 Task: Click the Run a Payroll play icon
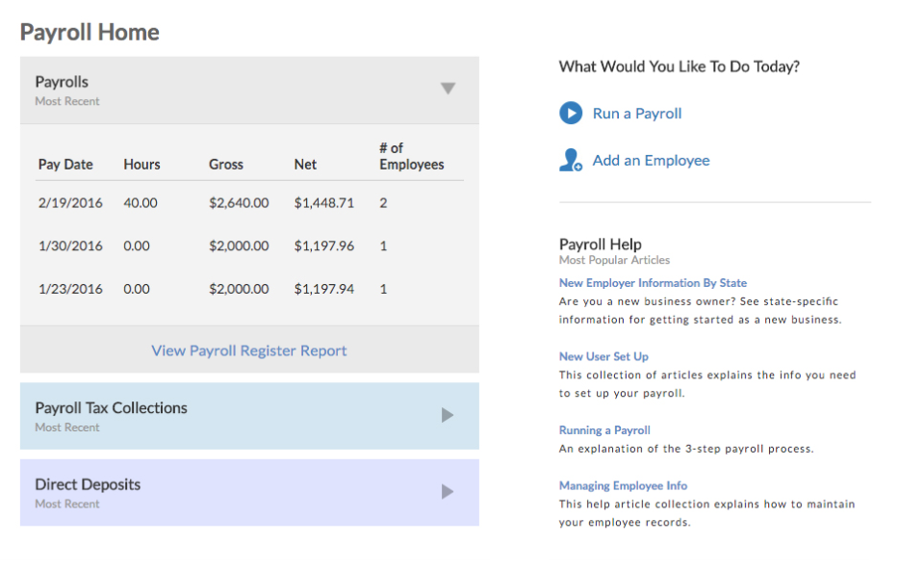pos(571,114)
